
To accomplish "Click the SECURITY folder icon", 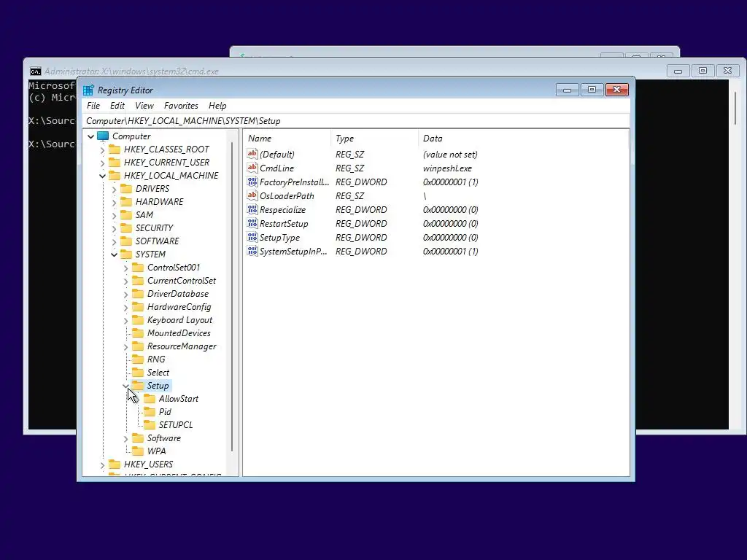I will [126, 228].
